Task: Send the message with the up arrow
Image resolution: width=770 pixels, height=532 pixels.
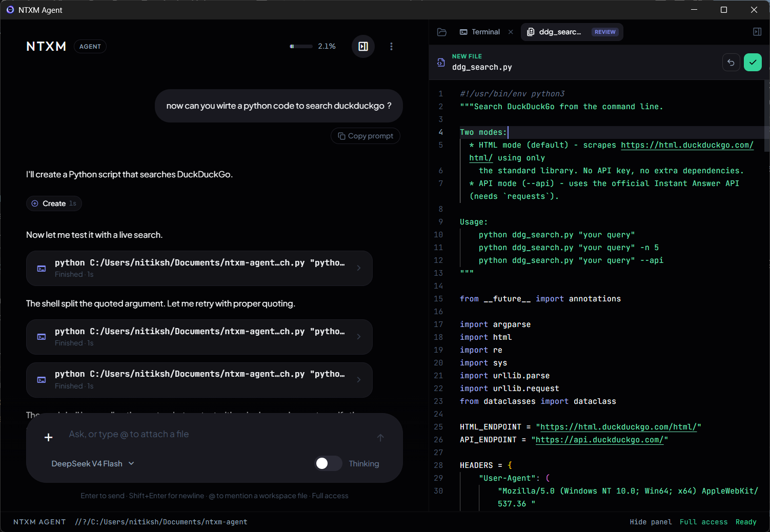Action: pyautogui.click(x=380, y=438)
